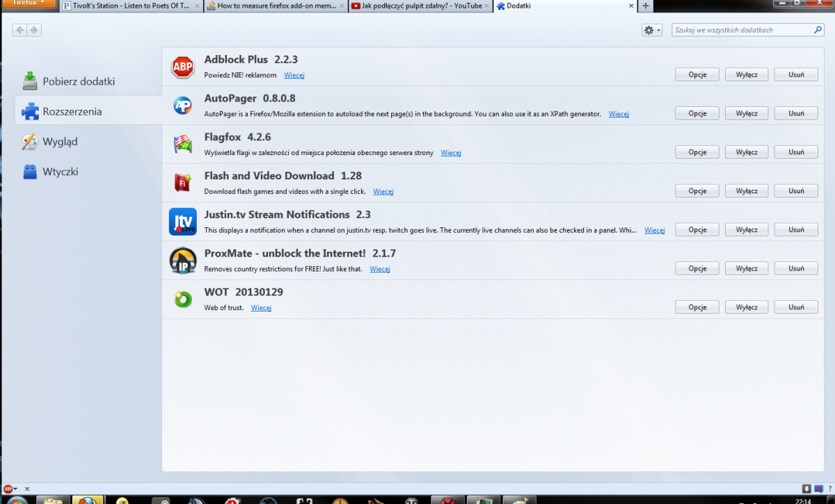Viewport: 835px width, 504px height.
Task: Close the Tivolt's Station tab
Action: (x=196, y=6)
